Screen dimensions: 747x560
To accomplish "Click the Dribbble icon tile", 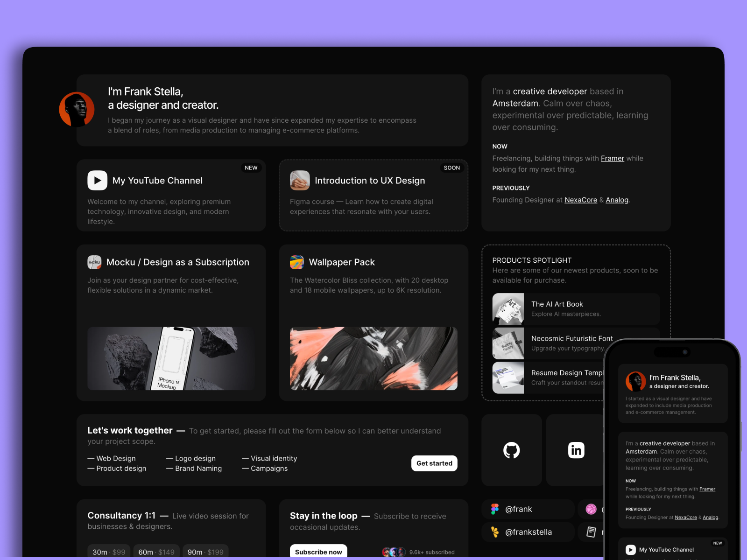I will coord(591,509).
